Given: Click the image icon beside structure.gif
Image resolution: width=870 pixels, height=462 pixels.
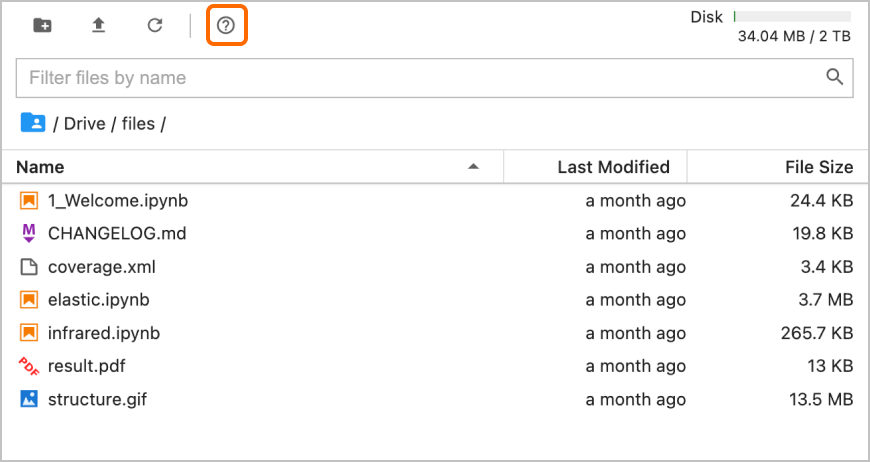Looking at the screenshot, I should point(29,399).
